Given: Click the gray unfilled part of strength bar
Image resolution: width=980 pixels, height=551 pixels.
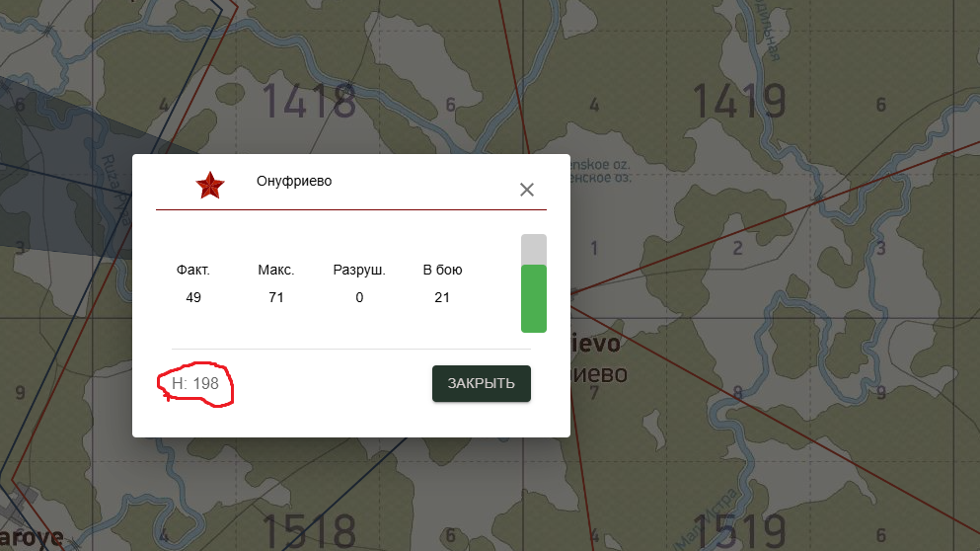Looking at the screenshot, I should 534,250.
